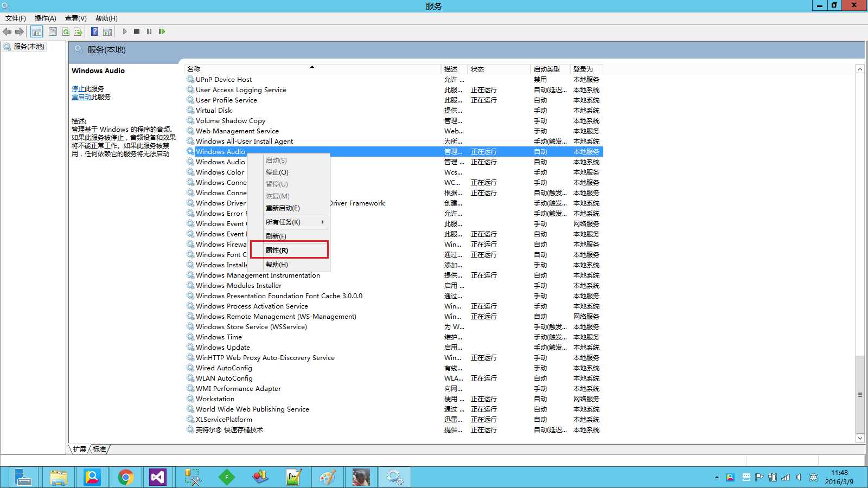Launch Google Chrome from the taskbar
This screenshot has height=488, width=868.
125,477
